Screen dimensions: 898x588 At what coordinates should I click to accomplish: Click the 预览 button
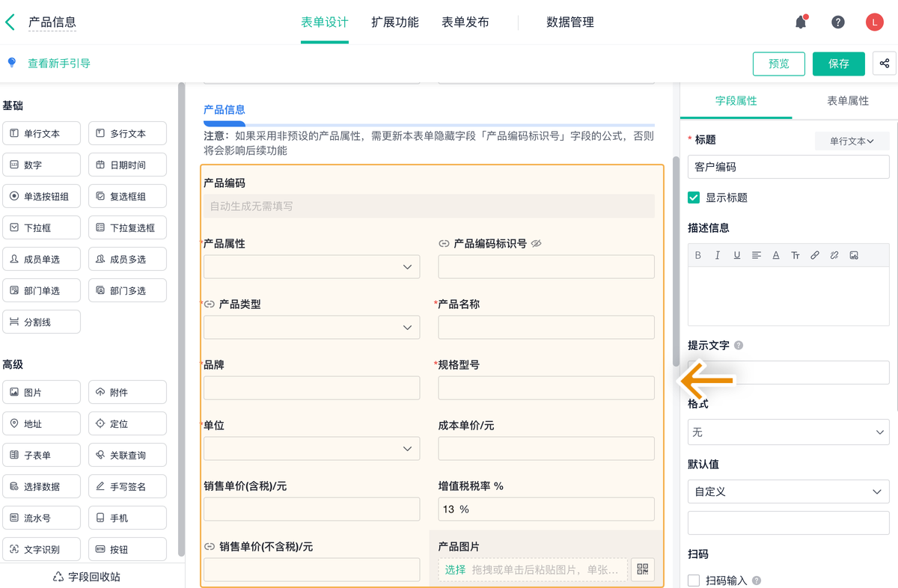778,64
